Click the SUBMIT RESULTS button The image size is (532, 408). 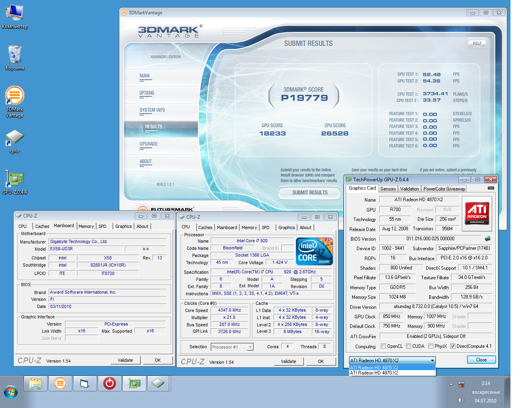point(310,192)
